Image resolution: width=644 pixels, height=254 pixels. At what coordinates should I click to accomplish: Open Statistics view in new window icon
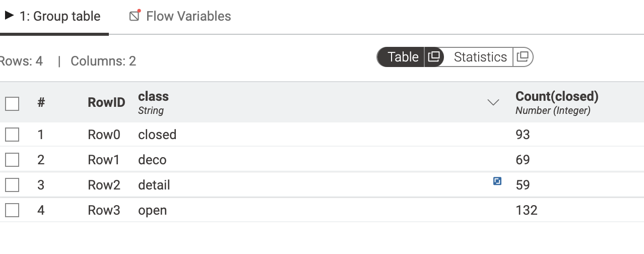[x=524, y=57]
